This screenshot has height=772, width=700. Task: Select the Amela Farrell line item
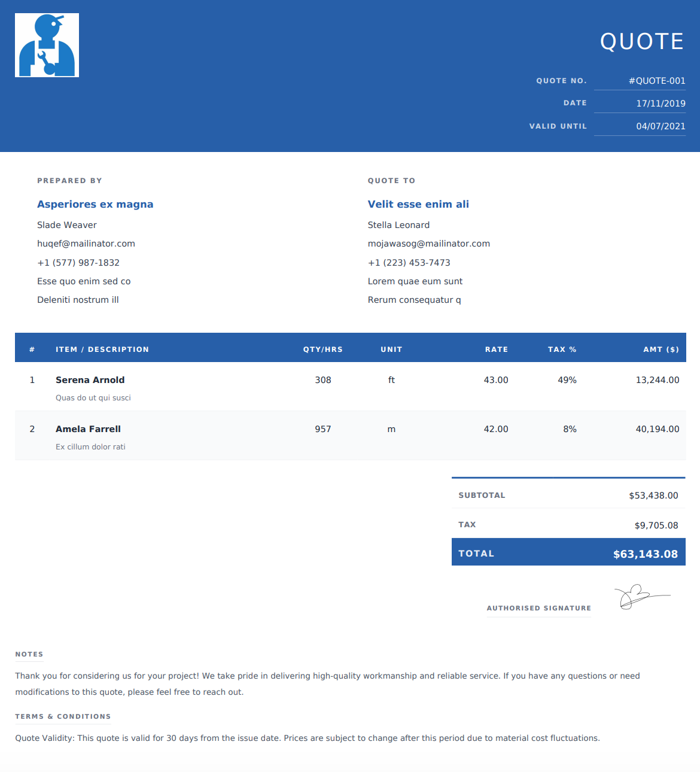point(351,436)
